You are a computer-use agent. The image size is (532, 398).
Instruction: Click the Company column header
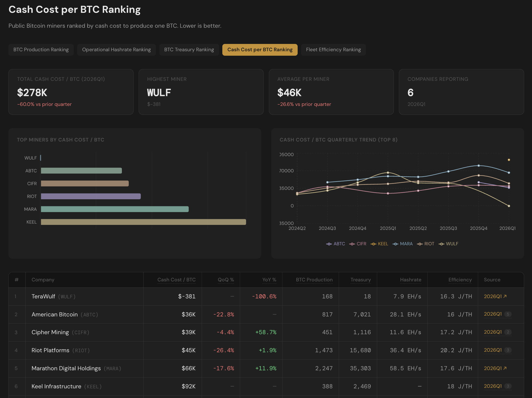tap(43, 280)
